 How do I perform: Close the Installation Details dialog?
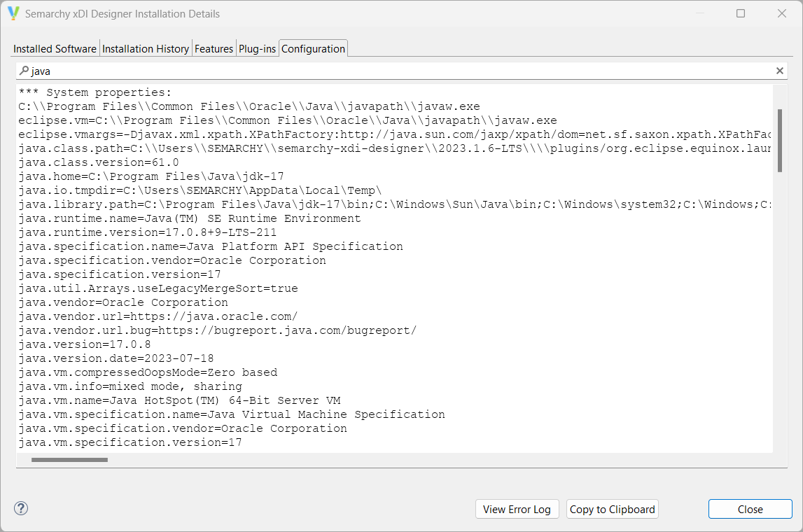[750, 509]
